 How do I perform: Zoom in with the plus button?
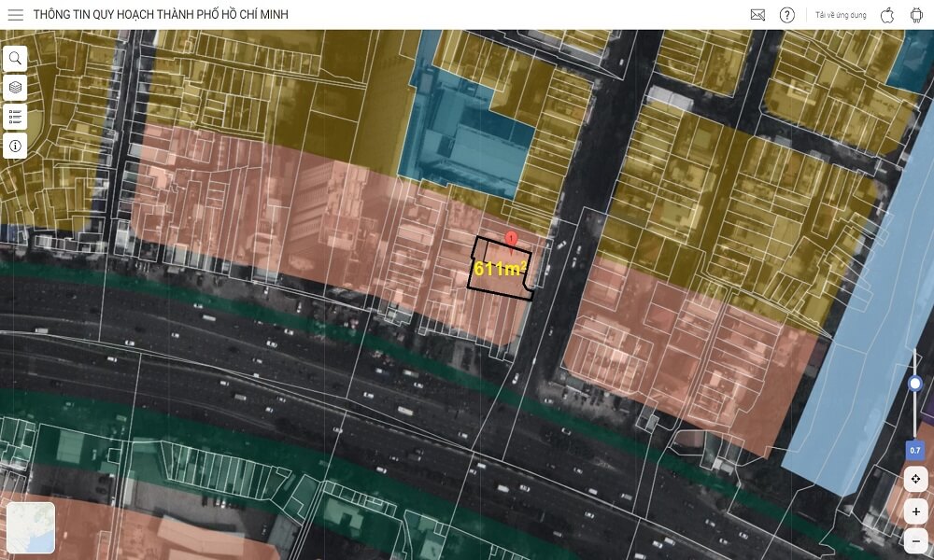(x=916, y=511)
